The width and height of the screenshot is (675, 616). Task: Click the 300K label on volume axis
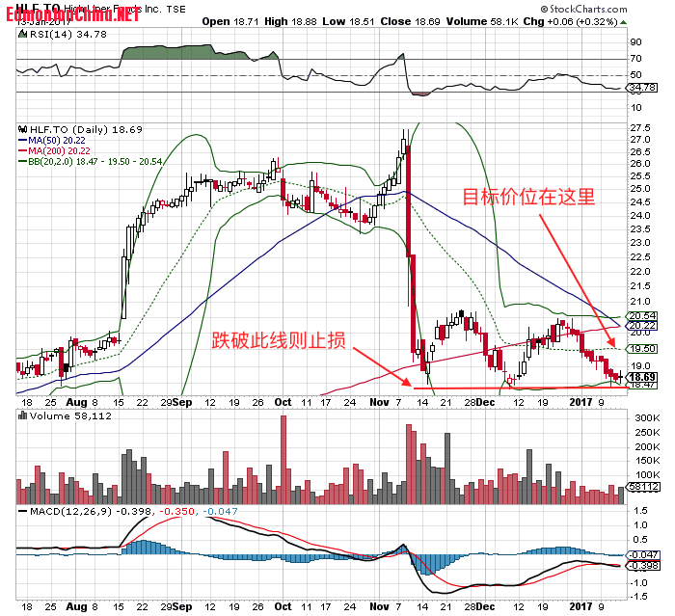point(647,418)
